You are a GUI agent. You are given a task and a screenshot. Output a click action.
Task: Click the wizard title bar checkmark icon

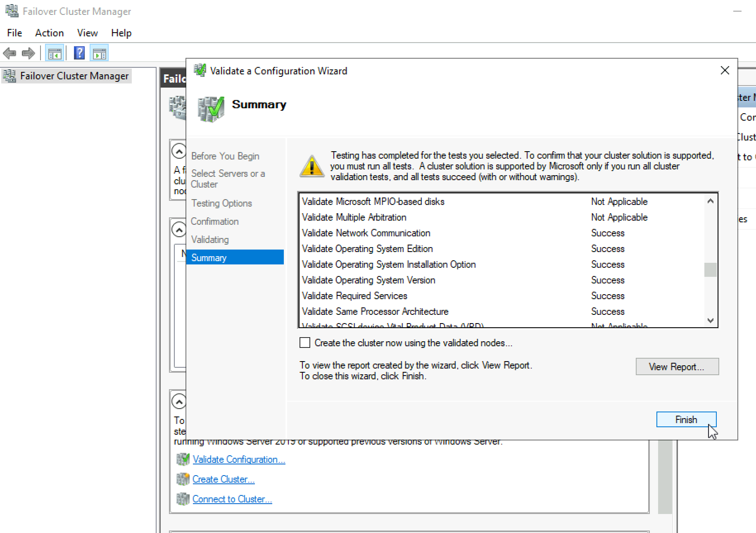point(200,70)
